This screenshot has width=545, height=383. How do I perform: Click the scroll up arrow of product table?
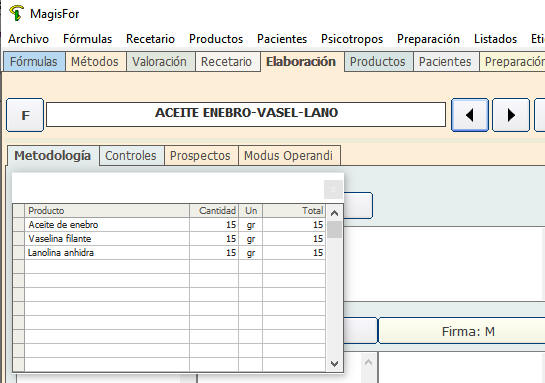pos(334,213)
